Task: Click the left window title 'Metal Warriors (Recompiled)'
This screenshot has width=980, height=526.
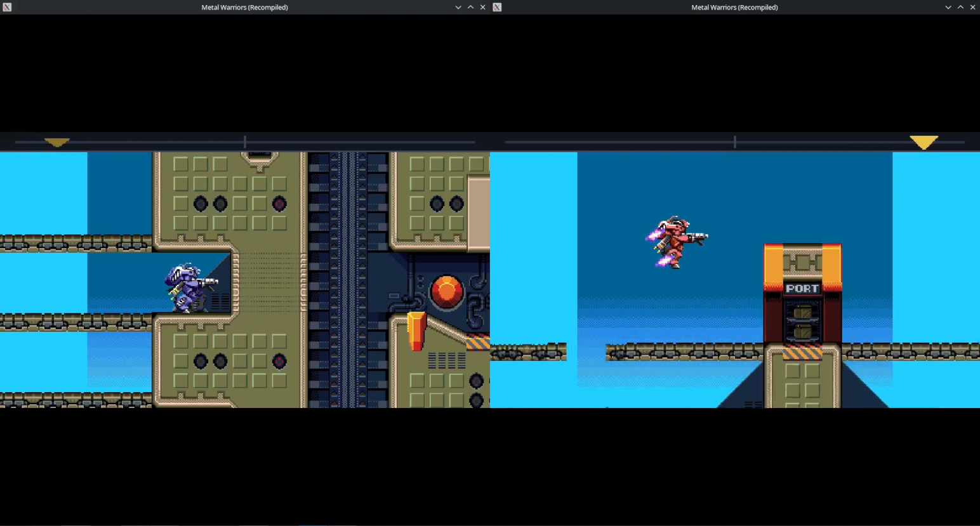Action: click(244, 7)
